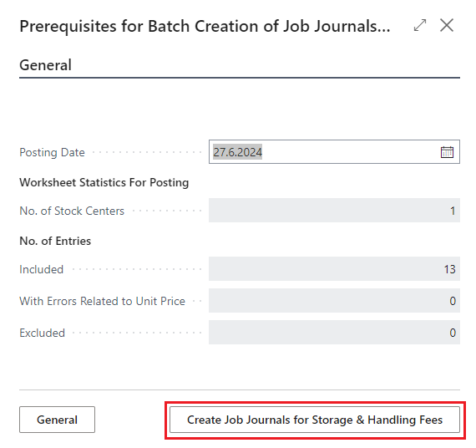The image size is (476, 448).
Task: Close the Prerequisites dialog with X
Action: click(x=447, y=25)
